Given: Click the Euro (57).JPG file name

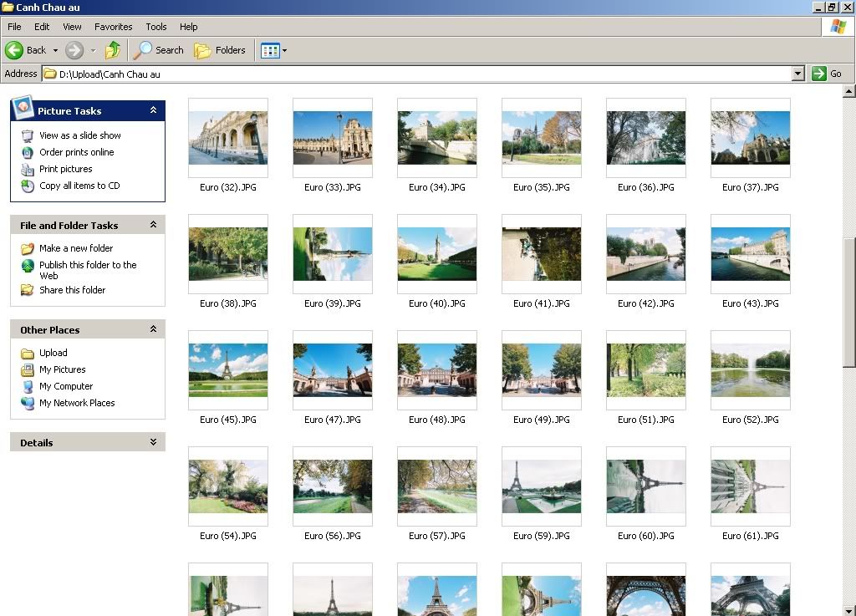Looking at the screenshot, I should pyautogui.click(x=436, y=536).
